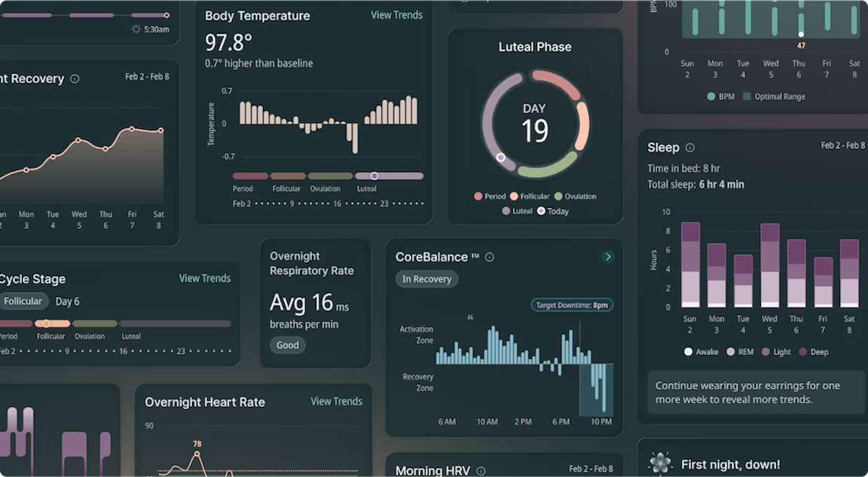Click the Good respiratory rate badge
Screen dimensions: 868x477
click(287, 345)
